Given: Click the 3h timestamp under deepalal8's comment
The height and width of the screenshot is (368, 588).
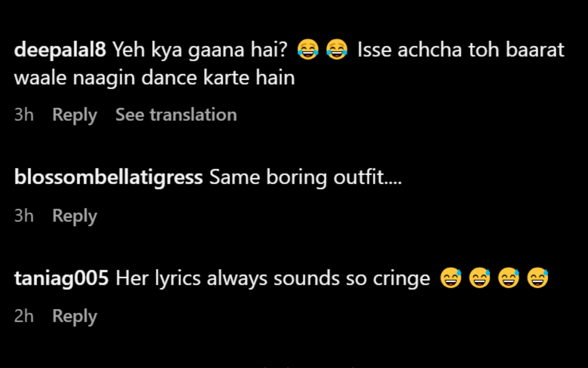Looking at the screenshot, I should click(24, 115).
